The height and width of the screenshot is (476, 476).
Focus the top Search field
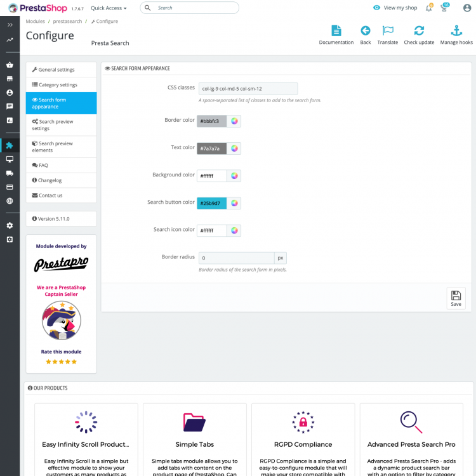(189, 8)
